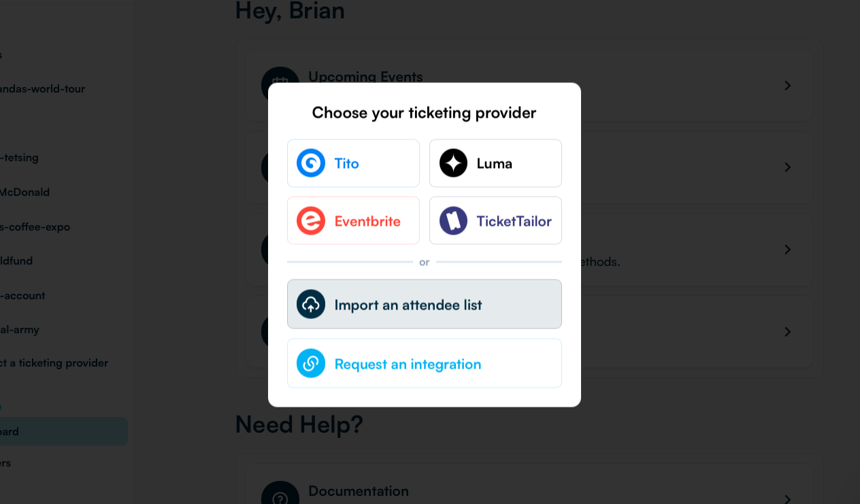Select the Tito provider icon

point(310,163)
